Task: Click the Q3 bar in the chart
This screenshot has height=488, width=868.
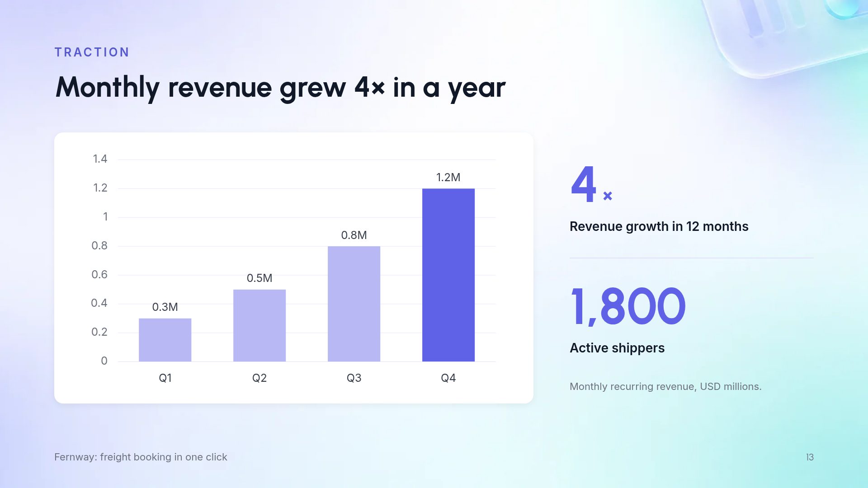Action: (x=354, y=304)
